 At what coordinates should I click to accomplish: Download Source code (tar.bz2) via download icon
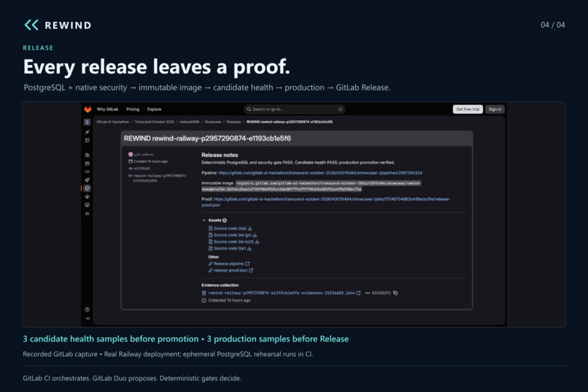pyautogui.click(x=257, y=242)
